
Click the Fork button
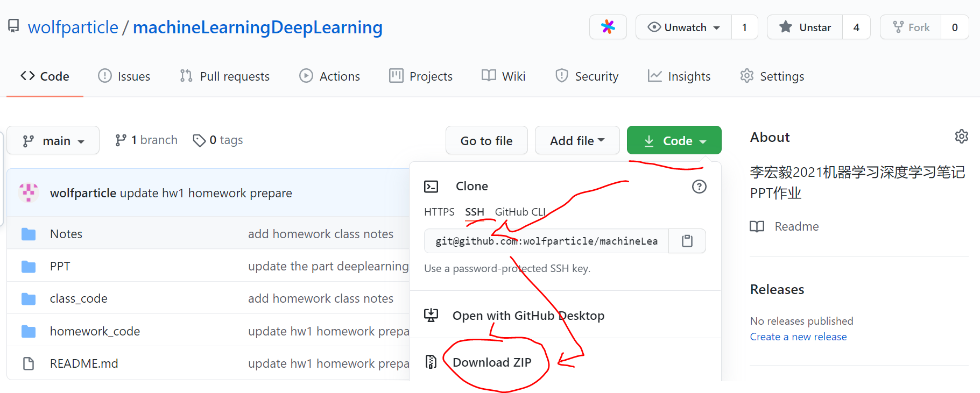click(911, 27)
